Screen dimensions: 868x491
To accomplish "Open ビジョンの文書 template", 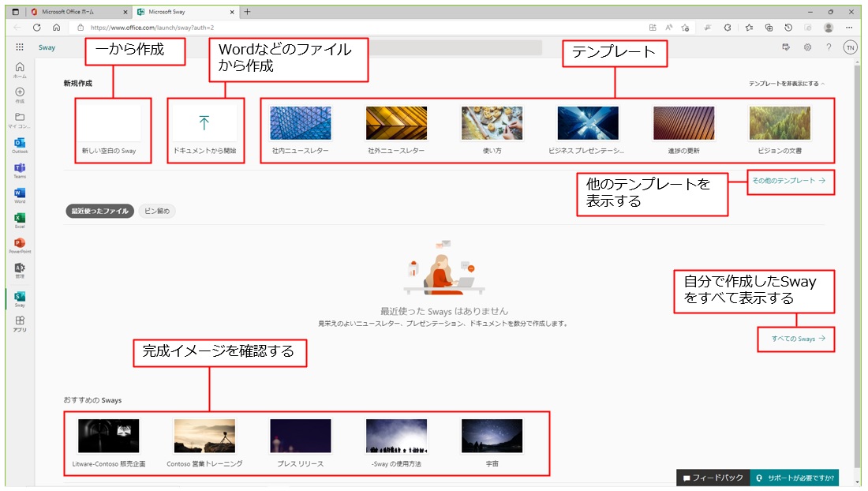I will pyautogui.click(x=780, y=130).
